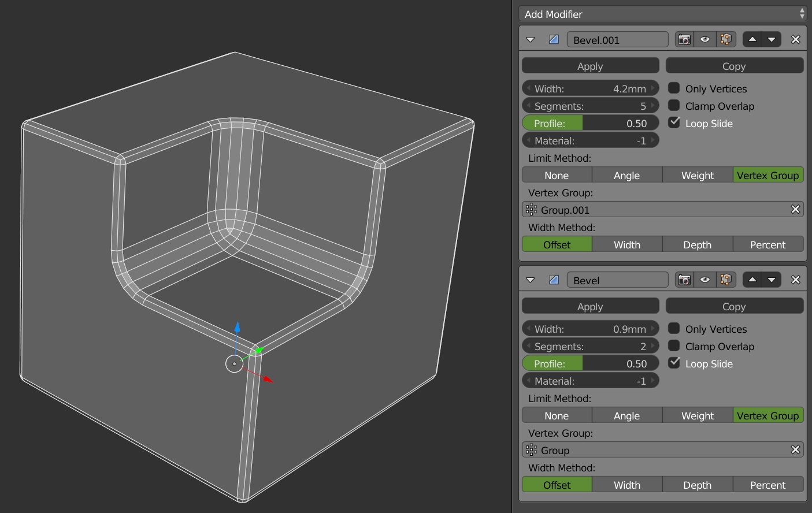Move Bevel modifier down in stack
812x513 pixels.
[x=772, y=280]
